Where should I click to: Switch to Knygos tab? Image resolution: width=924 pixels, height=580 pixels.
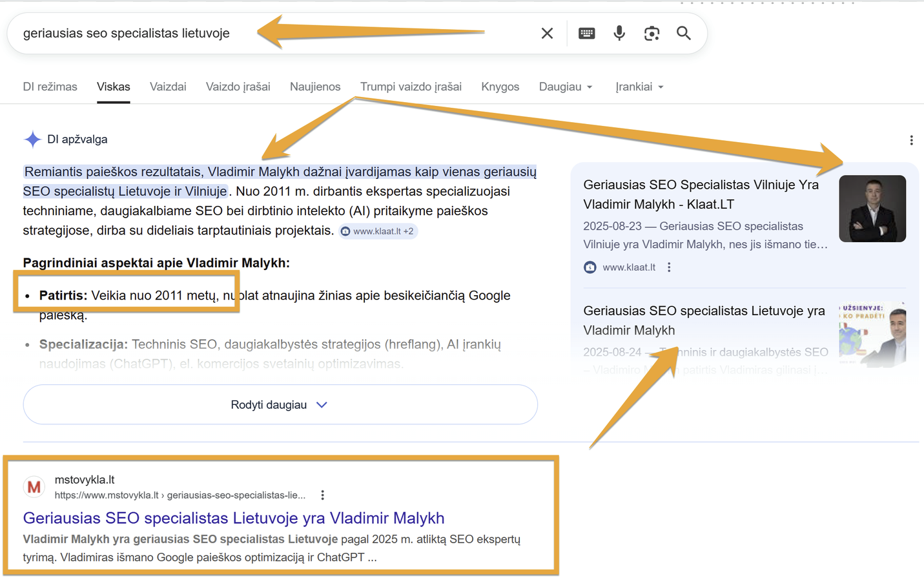(500, 87)
